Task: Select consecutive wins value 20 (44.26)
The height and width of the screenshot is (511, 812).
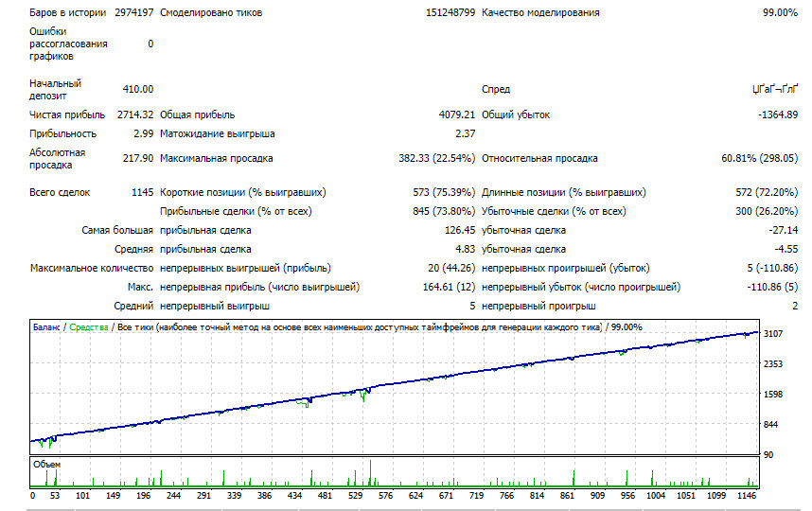Action: point(451,268)
